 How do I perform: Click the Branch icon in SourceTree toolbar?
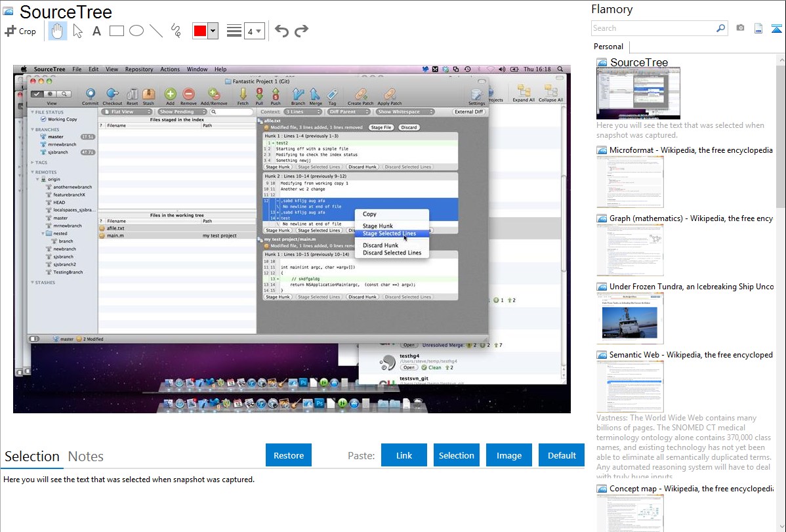pyautogui.click(x=298, y=96)
